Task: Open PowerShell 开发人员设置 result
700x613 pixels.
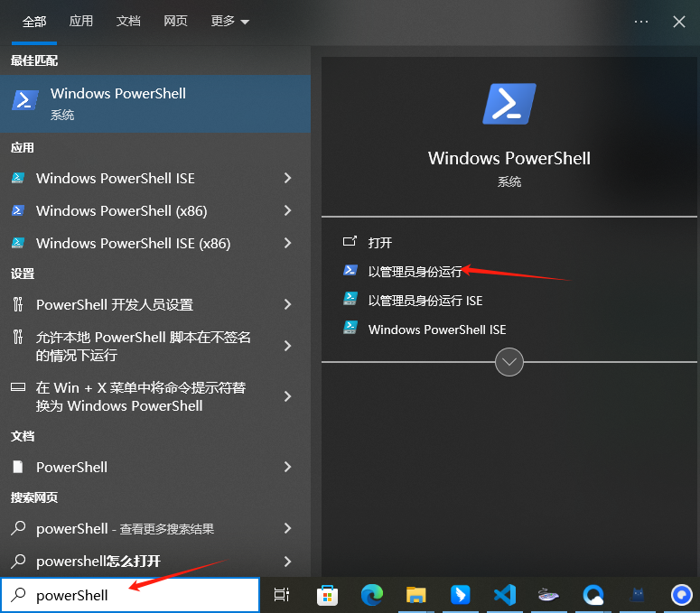Action: point(155,304)
